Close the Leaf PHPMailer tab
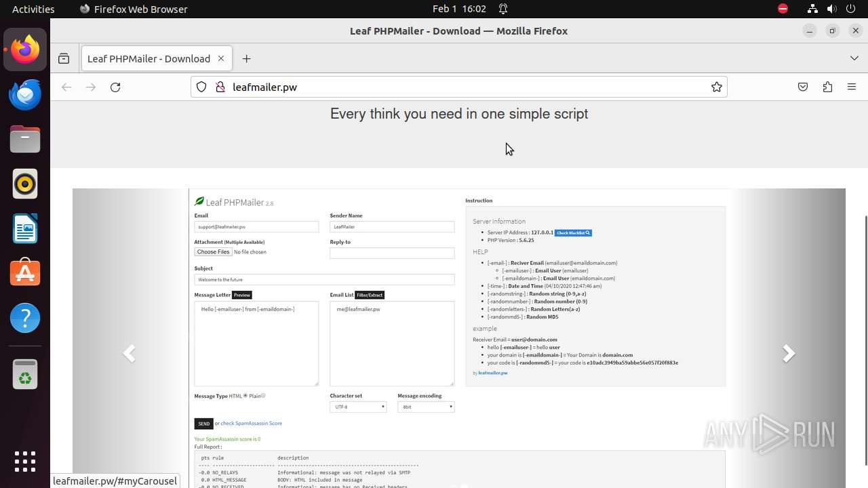This screenshot has width=868, height=488. click(x=221, y=58)
